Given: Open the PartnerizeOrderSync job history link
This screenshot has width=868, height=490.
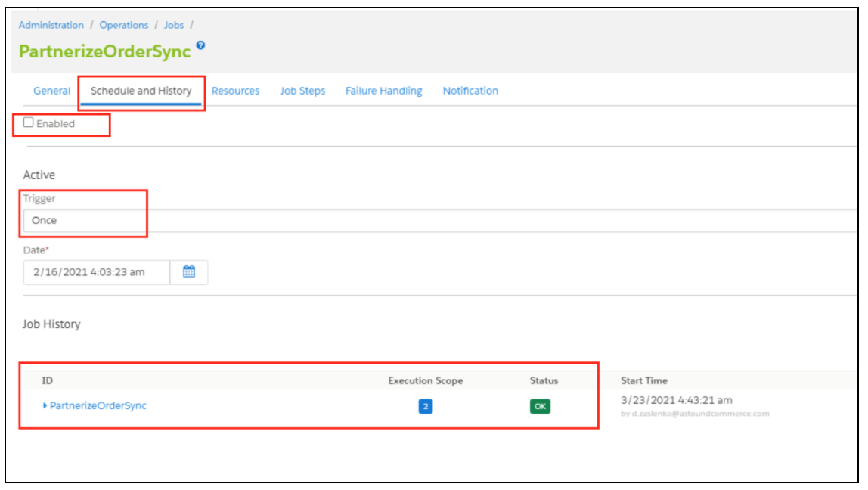Looking at the screenshot, I should tap(98, 406).
